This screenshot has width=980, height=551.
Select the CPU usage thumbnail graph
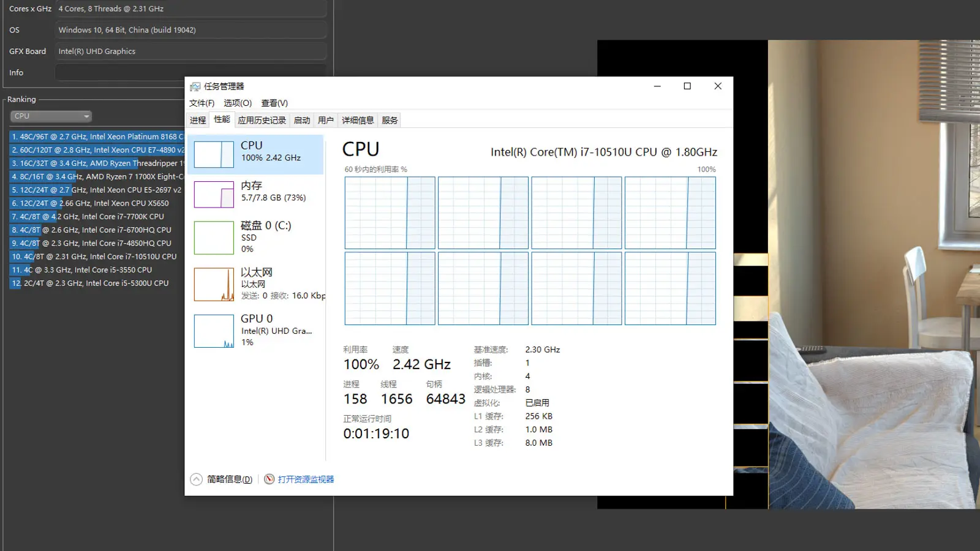[214, 154]
